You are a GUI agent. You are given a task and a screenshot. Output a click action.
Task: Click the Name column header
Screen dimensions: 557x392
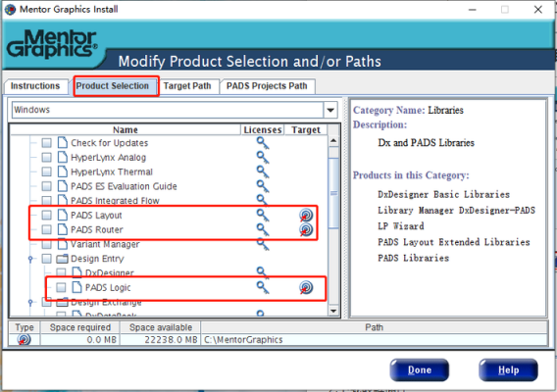pyautogui.click(x=126, y=130)
